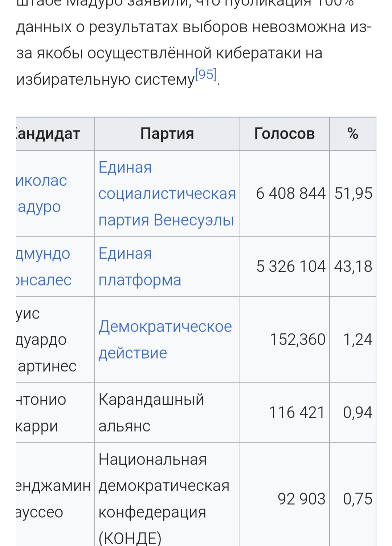
Task: Click the Партия column header
Action: 167,134
